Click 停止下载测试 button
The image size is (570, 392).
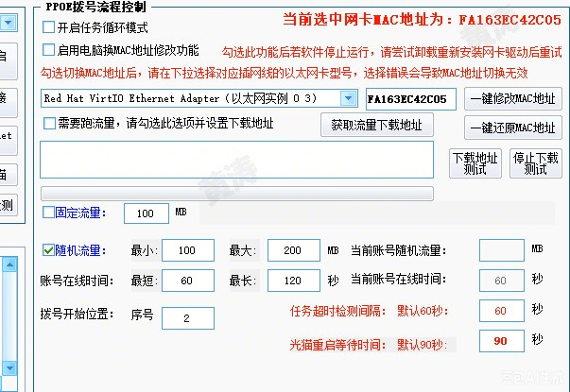click(x=535, y=163)
